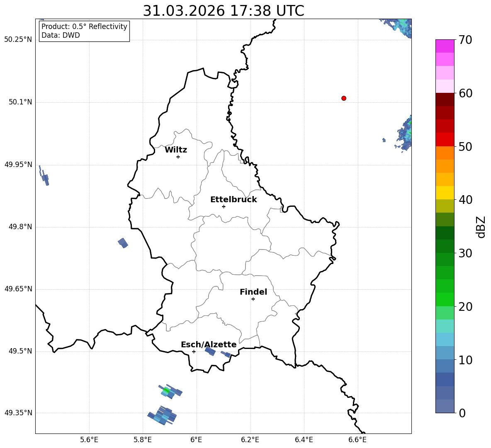Click the red dot marker on the map
This screenshot has height=448, width=491.
tap(344, 98)
